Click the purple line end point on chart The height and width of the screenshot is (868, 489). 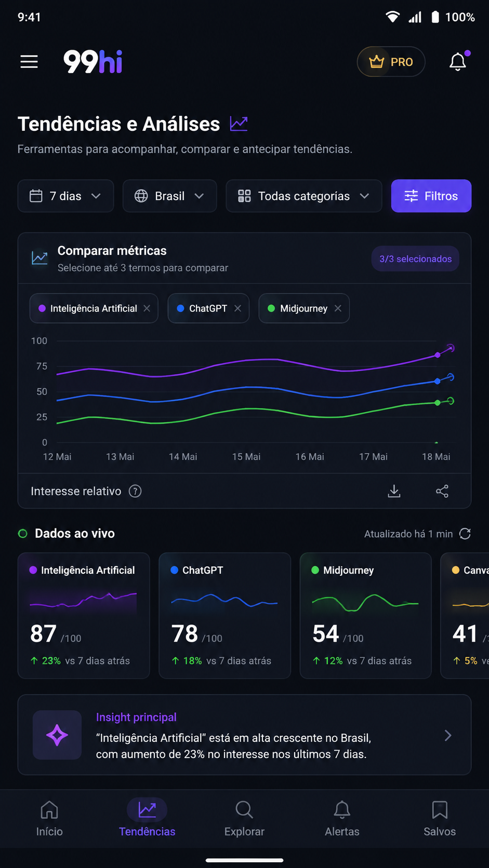click(451, 348)
